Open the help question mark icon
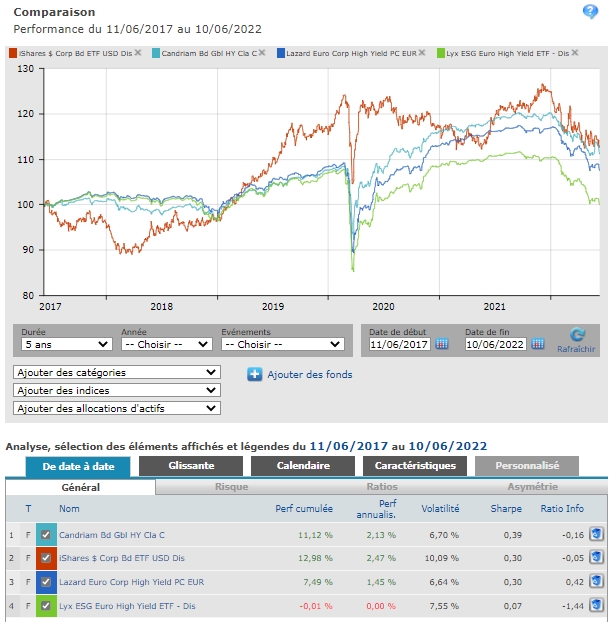The width and height of the screenshot is (614, 622). [x=590, y=12]
